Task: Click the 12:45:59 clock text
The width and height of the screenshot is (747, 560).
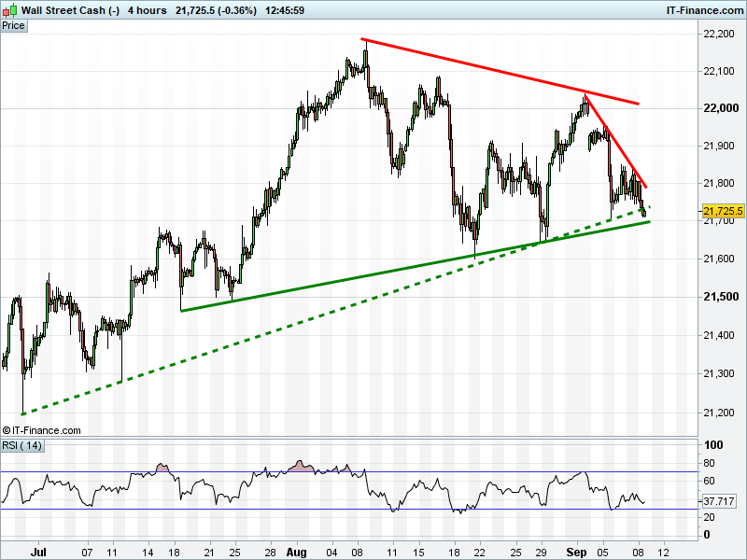Action: [x=285, y=10]
